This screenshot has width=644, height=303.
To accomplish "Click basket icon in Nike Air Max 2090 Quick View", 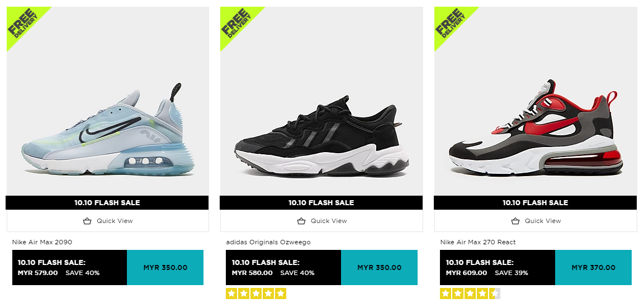I will pyautogui.click(x=87, y=221).
